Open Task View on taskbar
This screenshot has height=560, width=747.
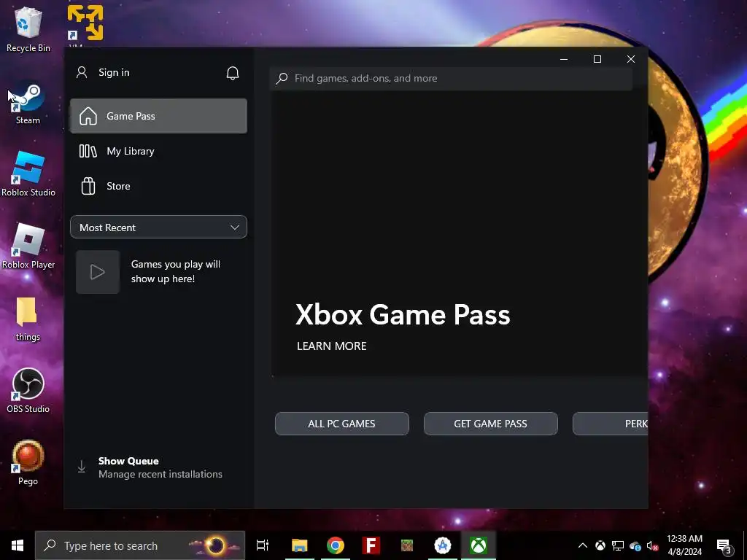pyautogui.click(x=262, y=545)
